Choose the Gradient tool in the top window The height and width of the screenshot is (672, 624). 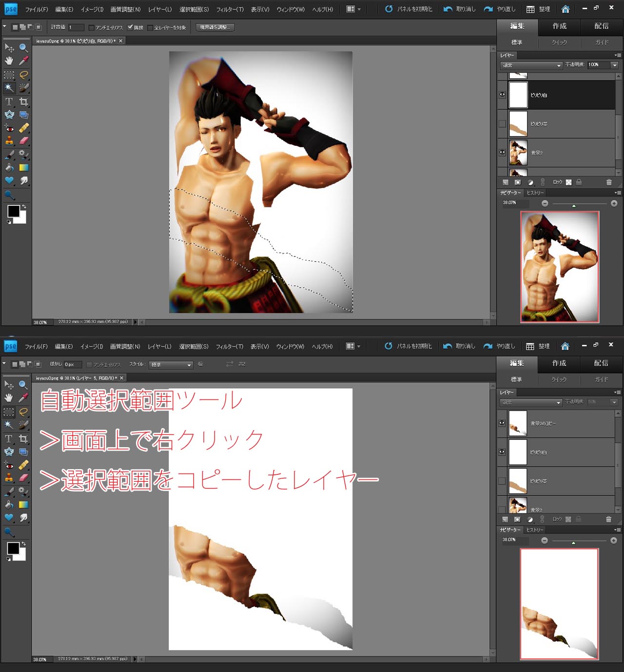(23, 167)
